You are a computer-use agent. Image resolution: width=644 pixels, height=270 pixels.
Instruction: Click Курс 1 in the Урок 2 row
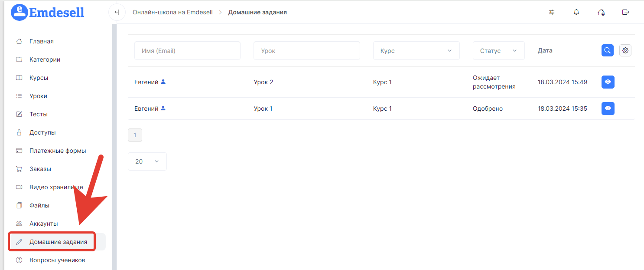[382, 82]
